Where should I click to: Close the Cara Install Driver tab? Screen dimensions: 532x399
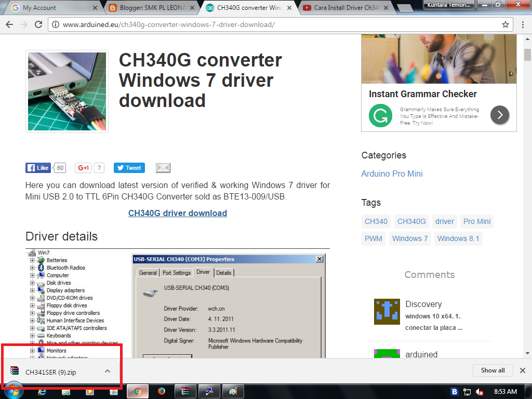[x=386, y=7]
